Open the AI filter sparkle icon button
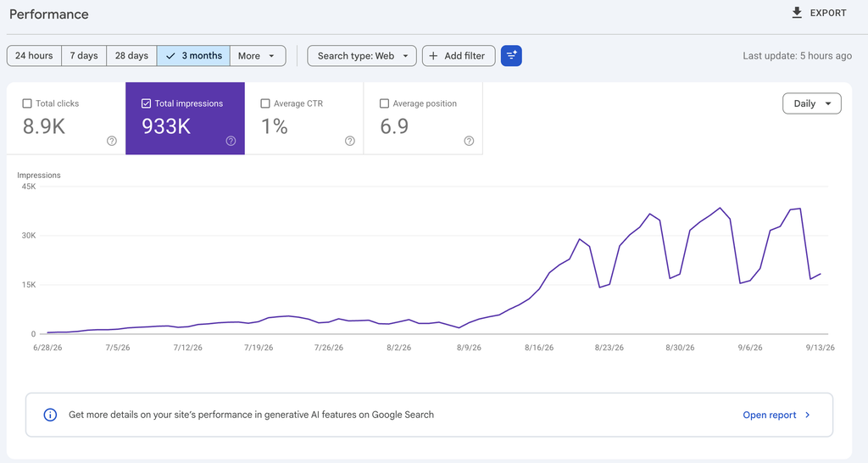The width and height of the screenshot is (868, 463). (511, 56)
